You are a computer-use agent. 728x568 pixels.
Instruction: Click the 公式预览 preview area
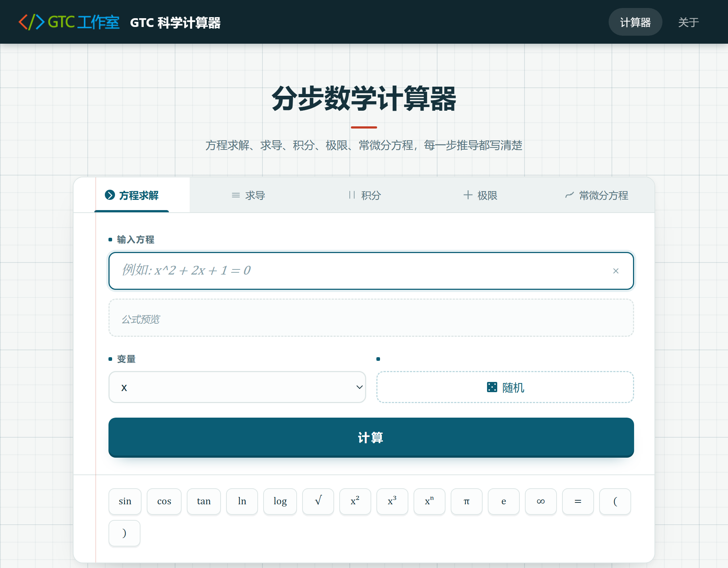(x=371, y=318)
